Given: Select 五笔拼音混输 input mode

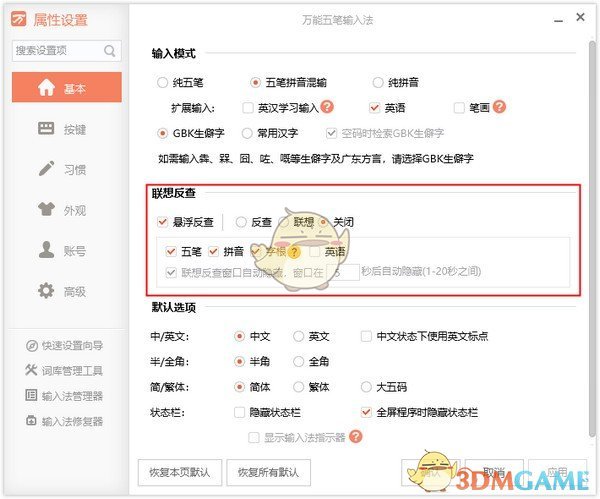Looking at the screenshot, I should pos(255,82).
